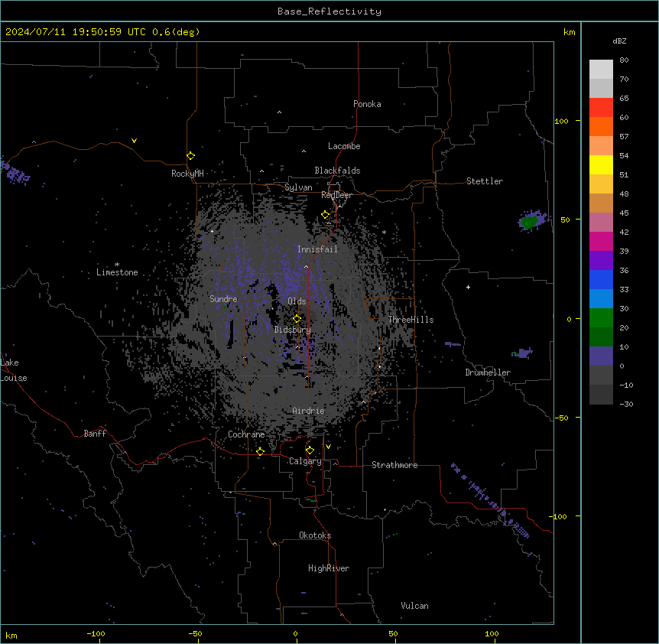Click the Didsbury town label
This screenshot has height=644, width=659.
point(293,330)
